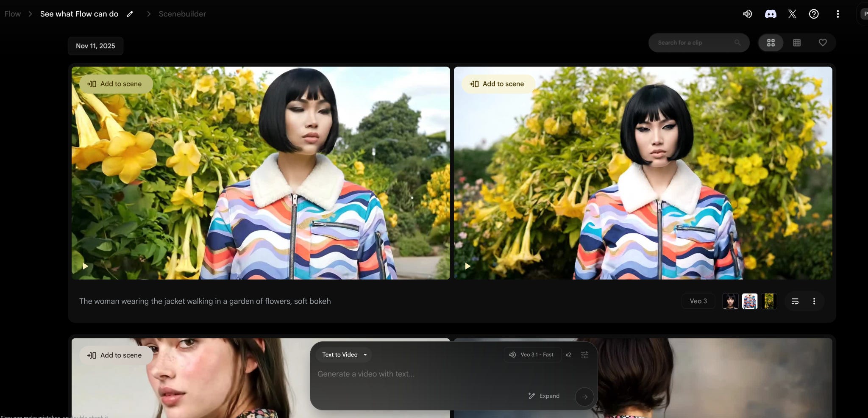Open the profile avatar at top right
868x418 pixels.
[x=865, y=14]
